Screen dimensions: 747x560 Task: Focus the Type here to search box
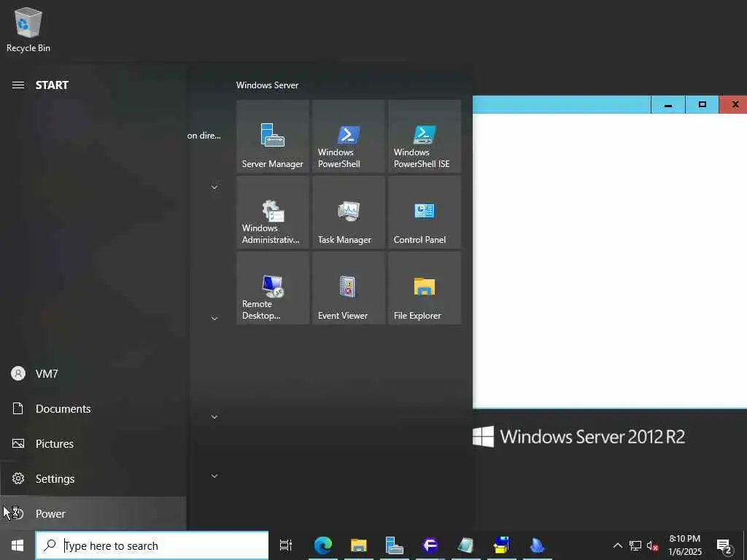[x=152, y=545]
